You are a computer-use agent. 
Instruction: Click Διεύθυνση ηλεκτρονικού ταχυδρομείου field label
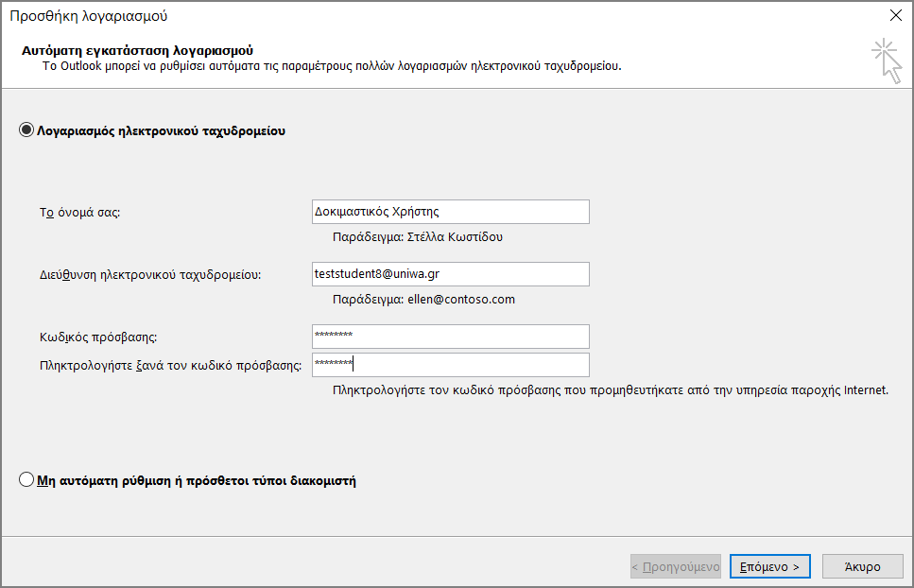(150, 275)
